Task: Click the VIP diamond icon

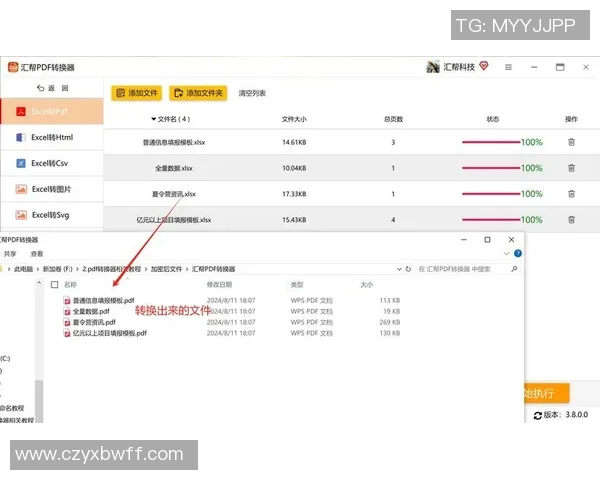Action: (x=484, y=66)
